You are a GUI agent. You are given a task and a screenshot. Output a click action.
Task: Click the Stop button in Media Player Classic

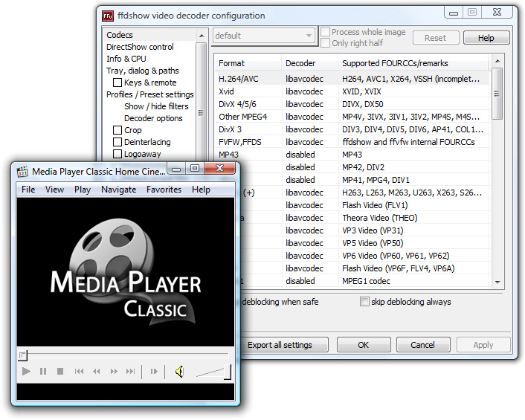click(60, 372)
